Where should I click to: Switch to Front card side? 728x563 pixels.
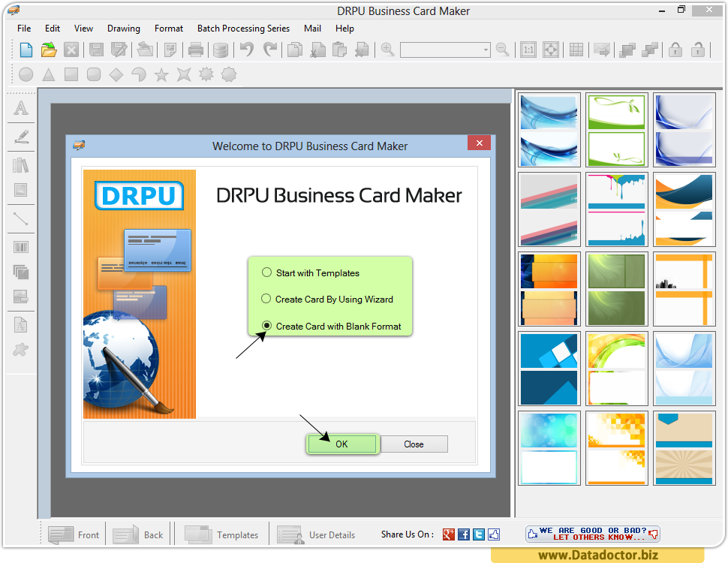tap(74, 534)
